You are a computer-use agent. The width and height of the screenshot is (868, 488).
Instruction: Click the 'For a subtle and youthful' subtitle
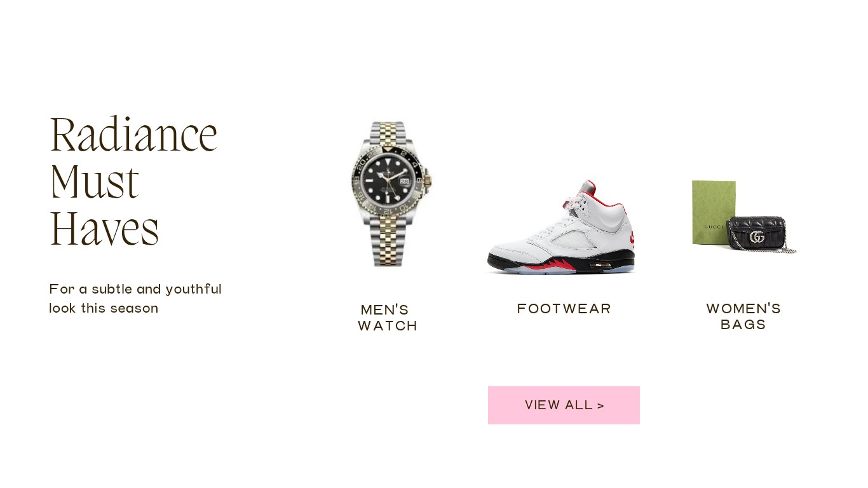[135, 289]
